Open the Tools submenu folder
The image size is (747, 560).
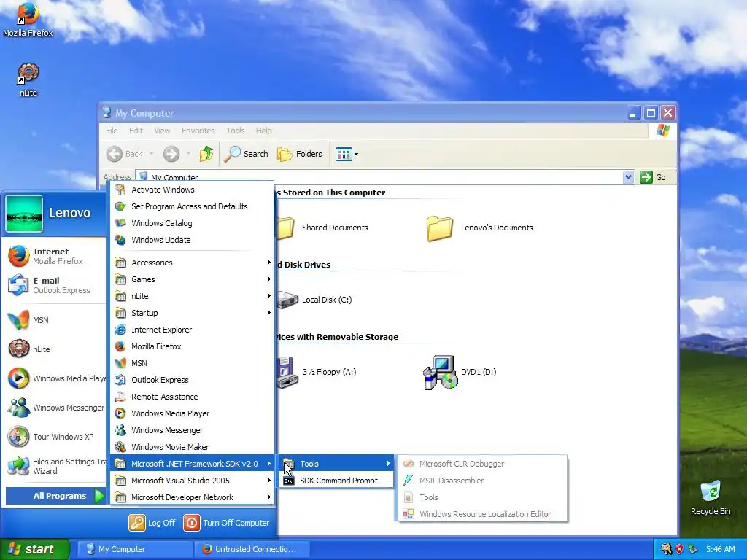[336, 464]
